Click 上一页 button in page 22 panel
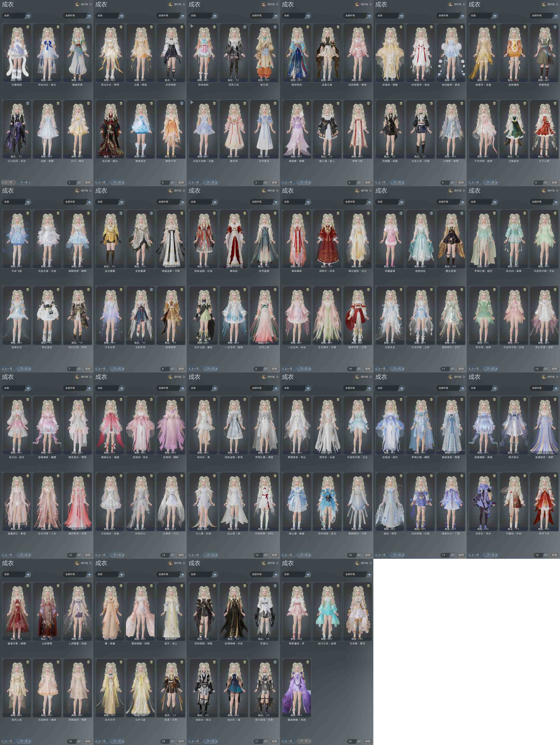Viewport: 560px width, 745px height. [288, 741]
